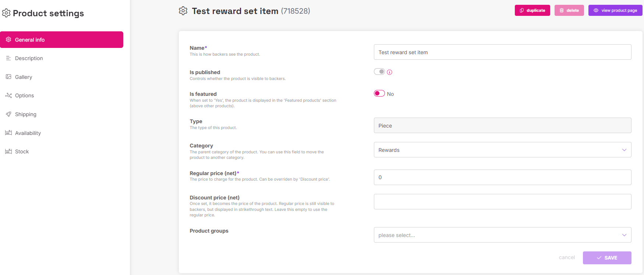The width and height of the screenshot is (644, 275).
Task: Click the Stock sidebar icon
Action: pos(8,152)
